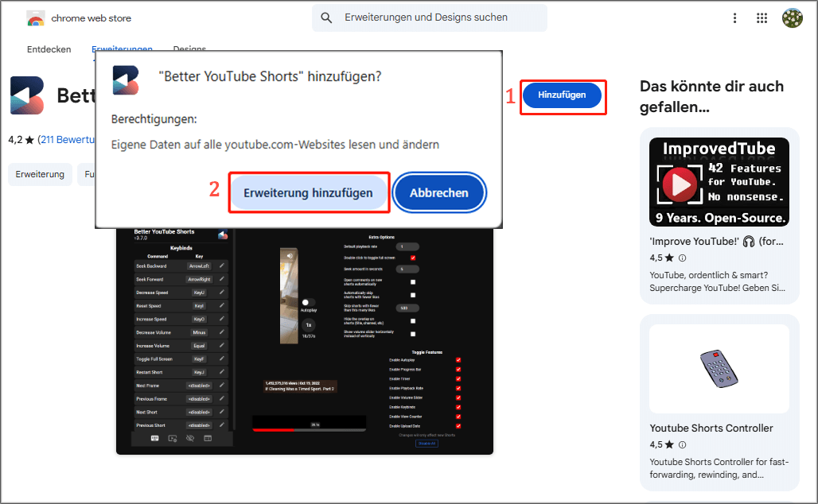Click the heading Das könnte dir auch gefallen
This screenshot has width=818, height=504.
[x=711, y=96]
